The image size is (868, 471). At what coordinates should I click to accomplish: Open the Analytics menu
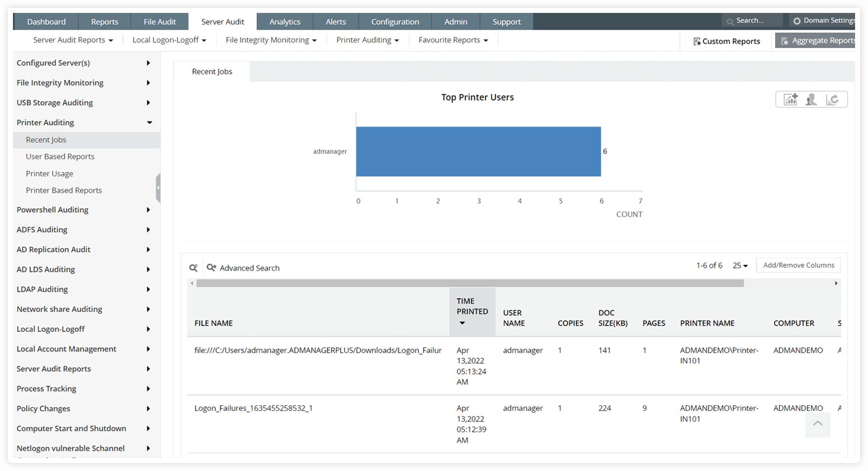pyautogui.click(x=285, y=21)
